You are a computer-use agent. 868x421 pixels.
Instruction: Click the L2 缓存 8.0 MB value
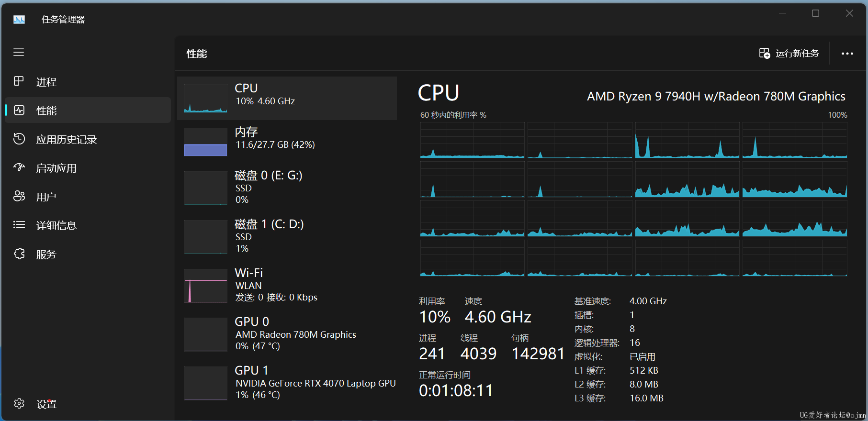644,384
